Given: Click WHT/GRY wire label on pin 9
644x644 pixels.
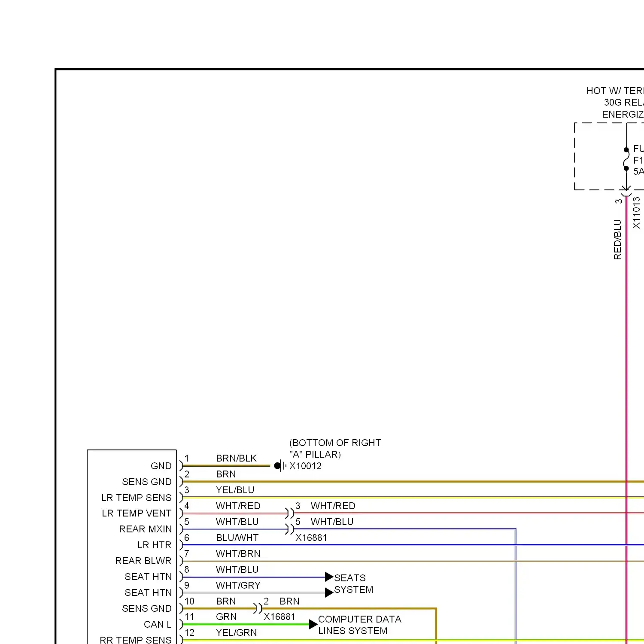Looking at the screenshot, I should pos(238,585).
